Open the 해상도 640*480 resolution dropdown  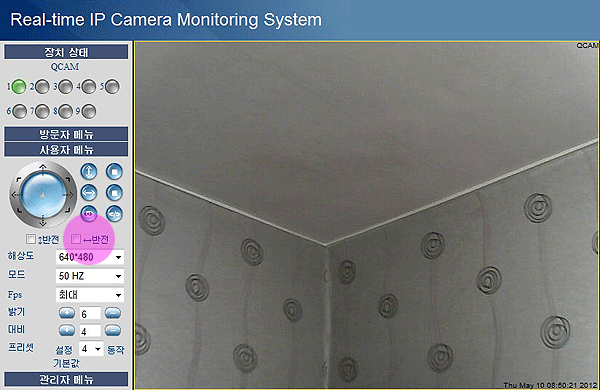tap(90, 257)
